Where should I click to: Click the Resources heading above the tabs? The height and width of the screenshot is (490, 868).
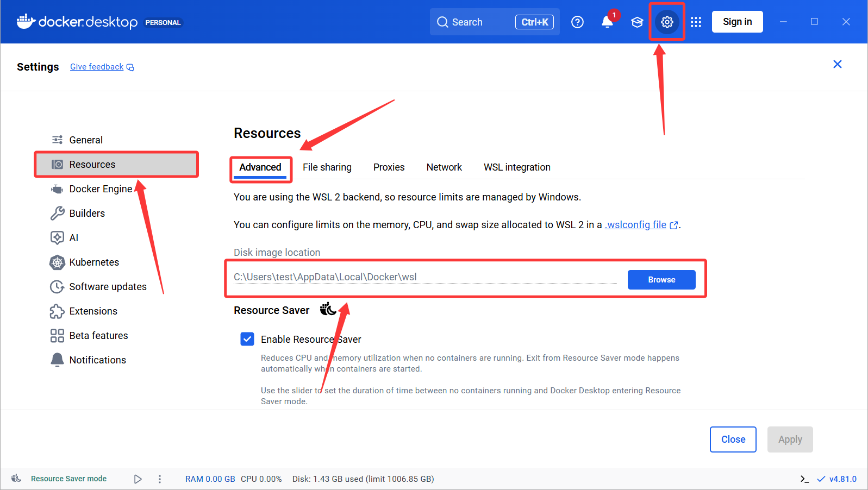pyautogui.click(x=267, y=133)
